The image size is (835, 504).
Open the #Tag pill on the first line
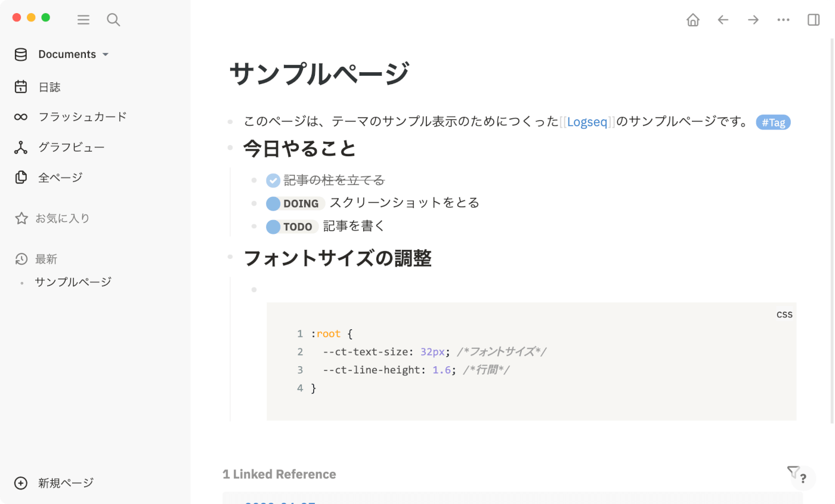773,122
